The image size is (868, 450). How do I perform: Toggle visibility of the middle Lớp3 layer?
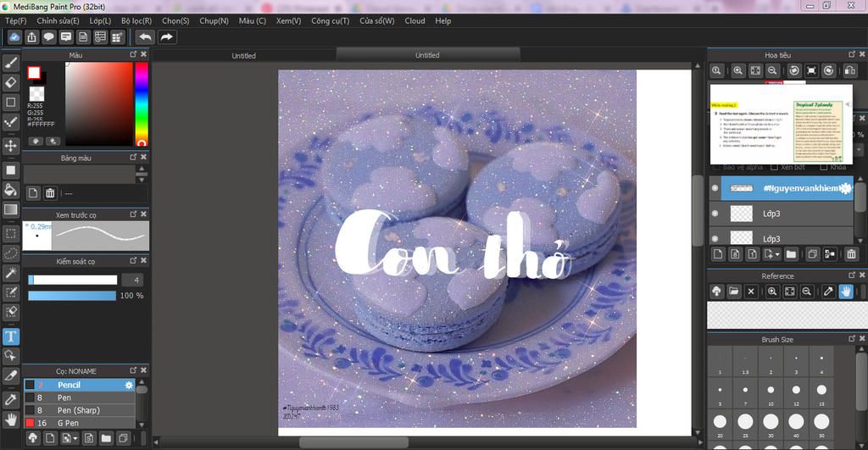[x=715, y=213]
